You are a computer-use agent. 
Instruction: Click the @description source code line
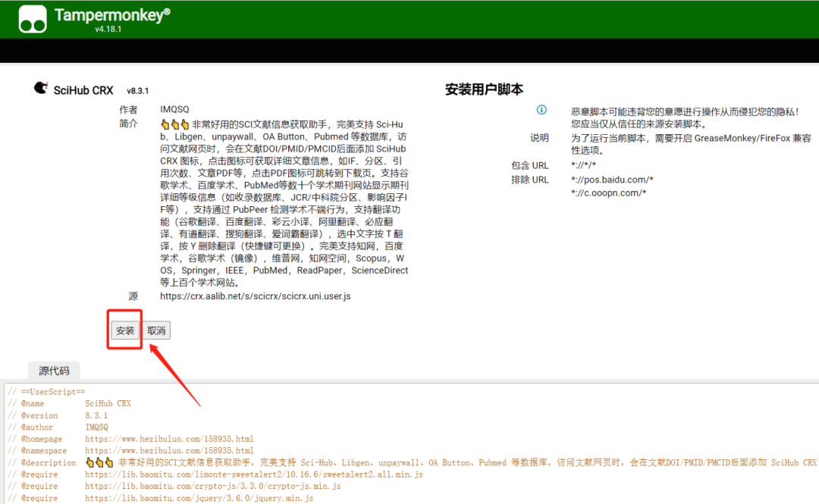[412, 463]
